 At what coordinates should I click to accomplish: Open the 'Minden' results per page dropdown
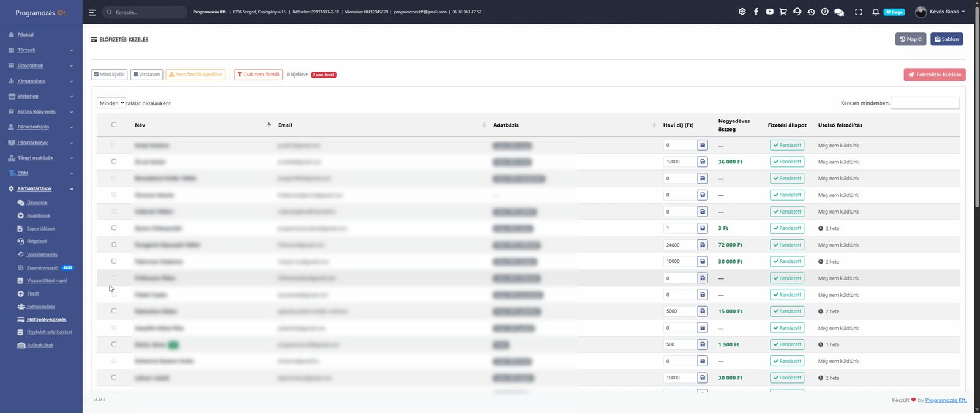pos(111,103)
